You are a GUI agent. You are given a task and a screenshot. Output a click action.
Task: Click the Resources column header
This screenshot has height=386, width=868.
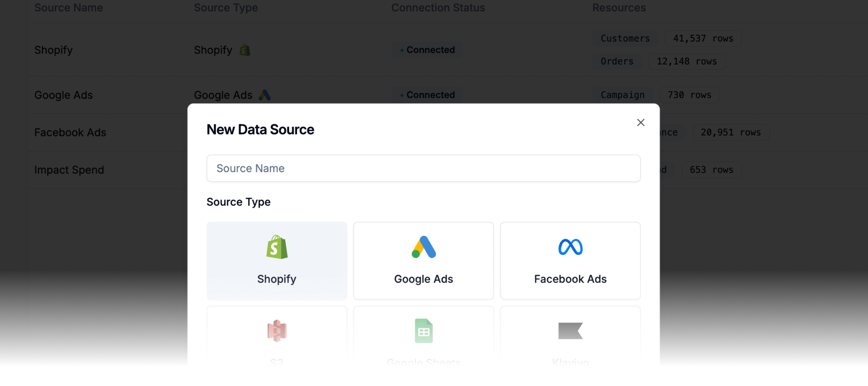point(619,8)
